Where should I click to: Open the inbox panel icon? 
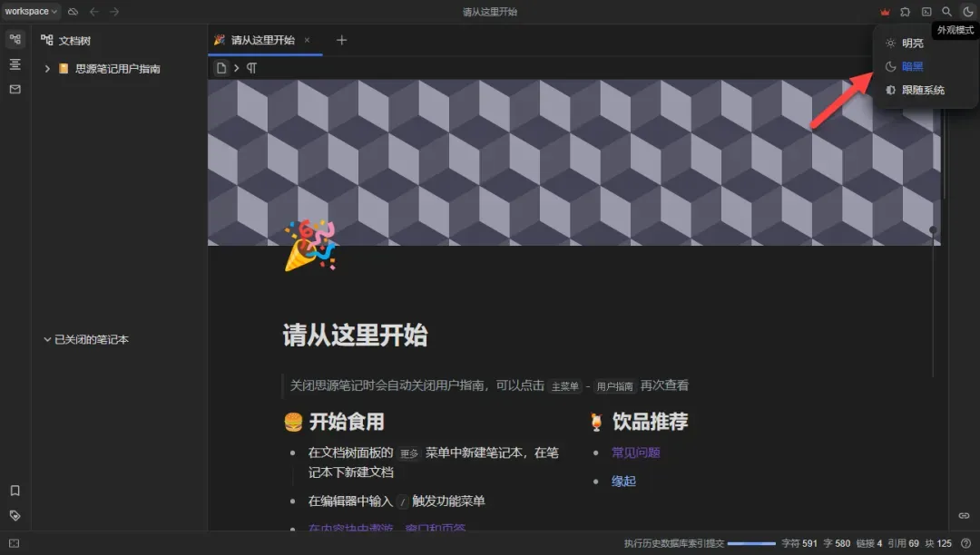coord(15,89)
